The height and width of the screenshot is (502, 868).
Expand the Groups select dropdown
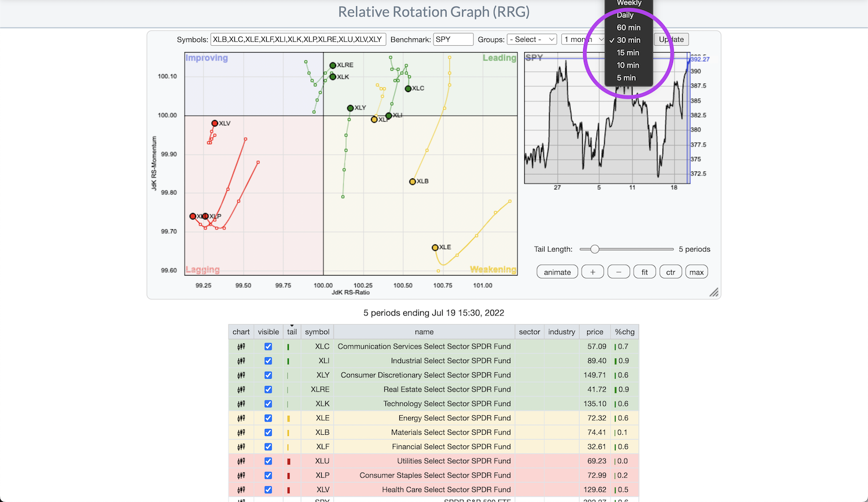pyautogui.click(x=532, y=39)
